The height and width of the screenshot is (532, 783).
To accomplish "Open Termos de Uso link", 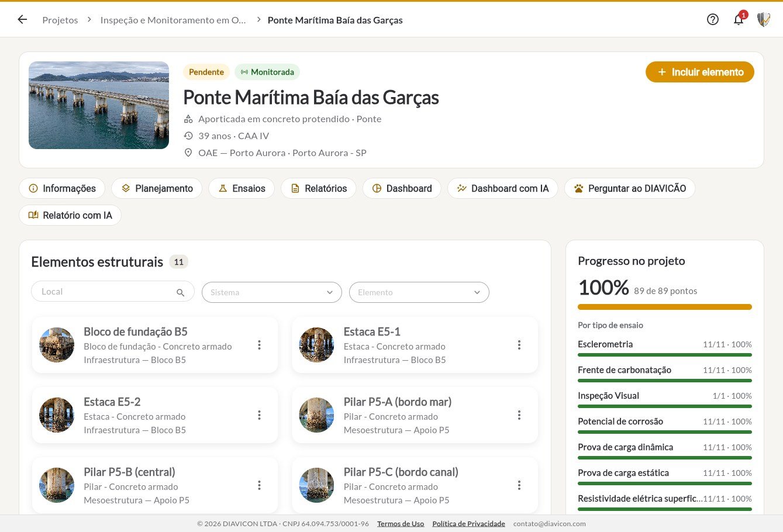I will click(401, 524).
